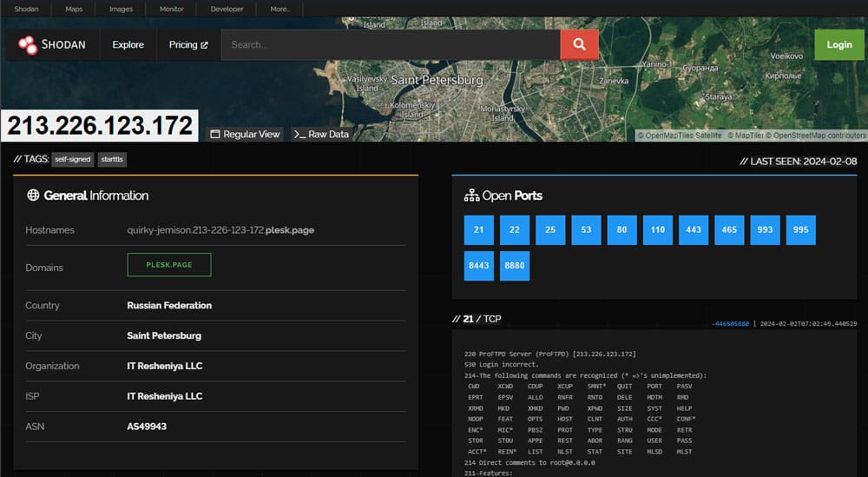Click the globe icon beside General Information
Screen dimensions: 868x477
[33, 195]
